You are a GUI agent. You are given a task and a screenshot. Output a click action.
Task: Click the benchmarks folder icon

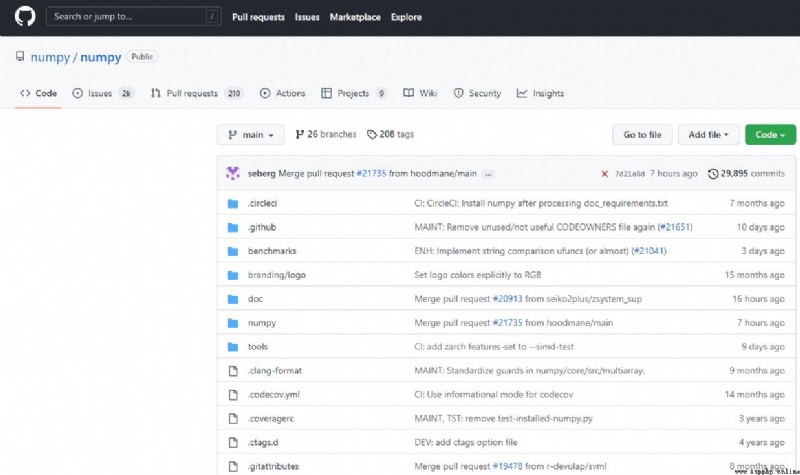point(233,252)
